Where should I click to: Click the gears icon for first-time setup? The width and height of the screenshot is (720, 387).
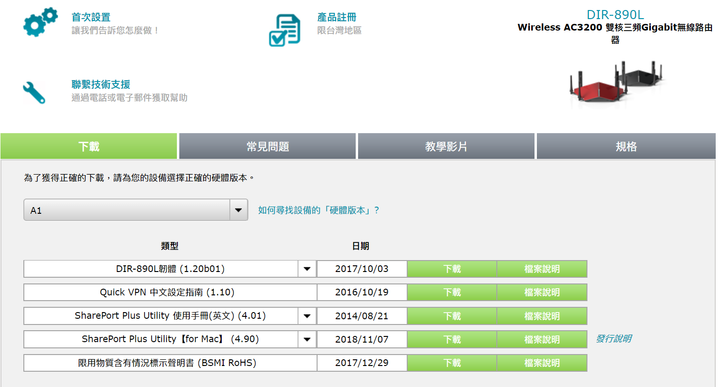tap(40, 22)
